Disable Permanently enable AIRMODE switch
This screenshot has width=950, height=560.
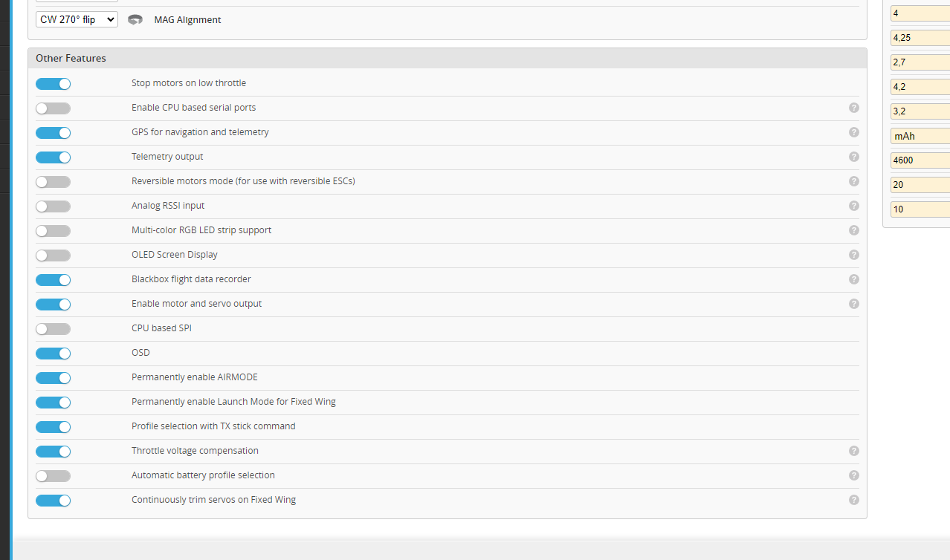click(x=53, y=378)
